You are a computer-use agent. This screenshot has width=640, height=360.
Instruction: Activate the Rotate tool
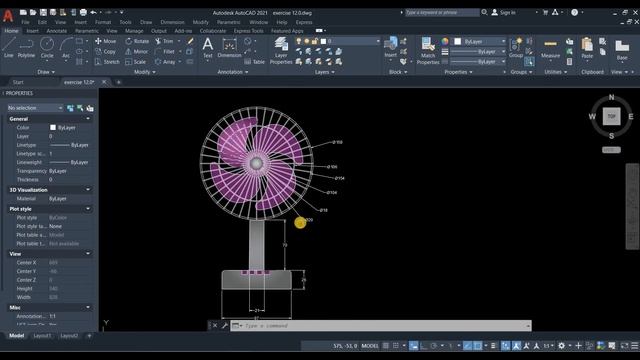[137, 41]
